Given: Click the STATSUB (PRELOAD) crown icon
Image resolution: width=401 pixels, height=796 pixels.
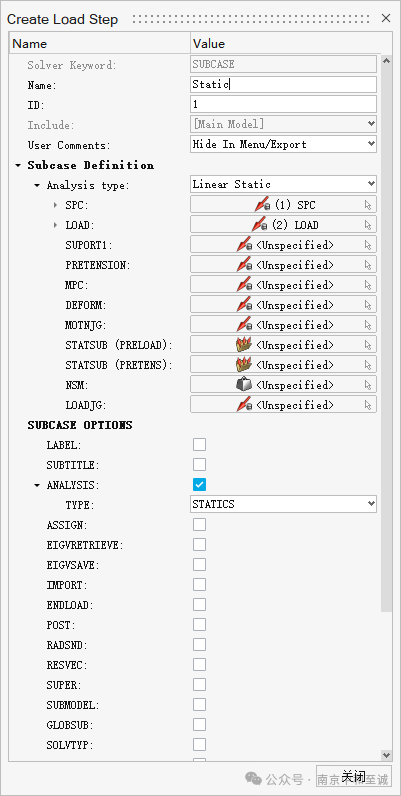Looking at the screenshot, I should (x=244, y=345).
